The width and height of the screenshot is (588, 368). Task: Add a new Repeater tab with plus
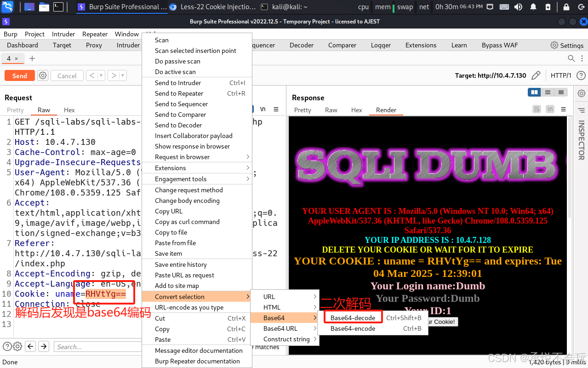click(x=32, y=58)
